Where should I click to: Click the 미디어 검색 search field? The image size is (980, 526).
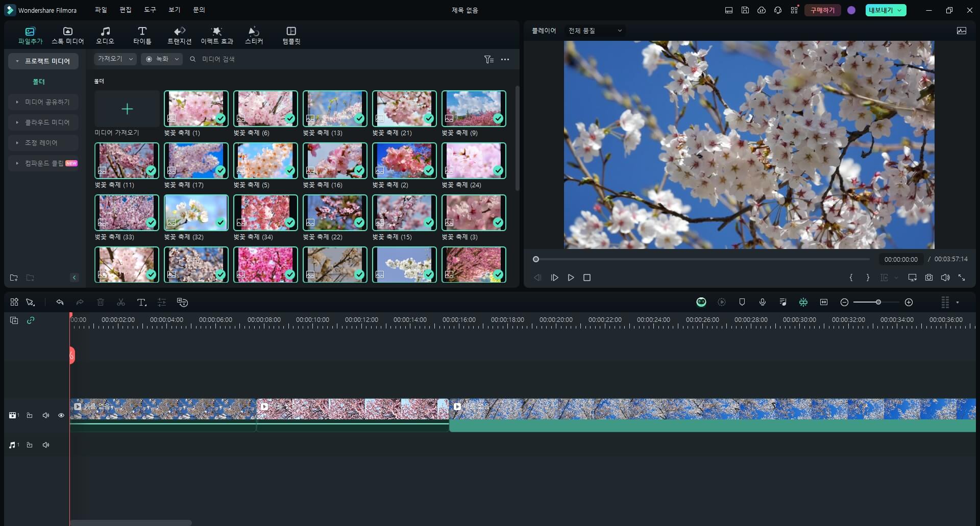(332, 59)
